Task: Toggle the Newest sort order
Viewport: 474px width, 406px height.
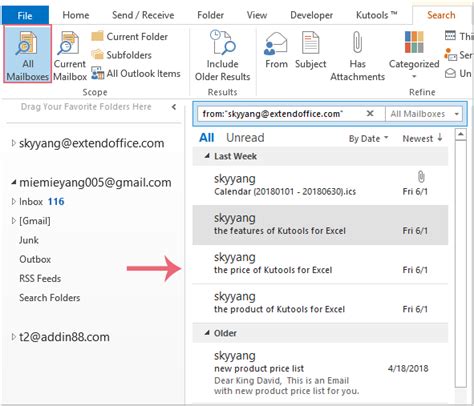Action: pyautogui.click(x=422, y=138)
